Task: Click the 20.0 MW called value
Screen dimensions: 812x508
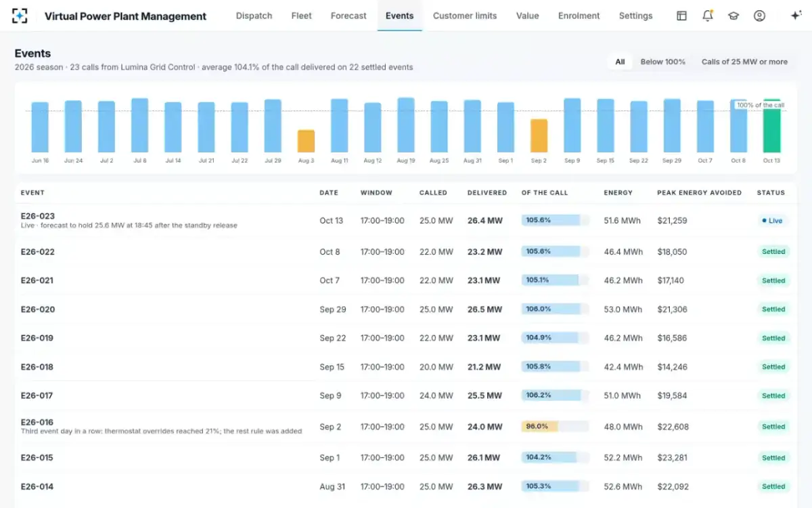Action: pyautogui.click(x=436, y=367)
